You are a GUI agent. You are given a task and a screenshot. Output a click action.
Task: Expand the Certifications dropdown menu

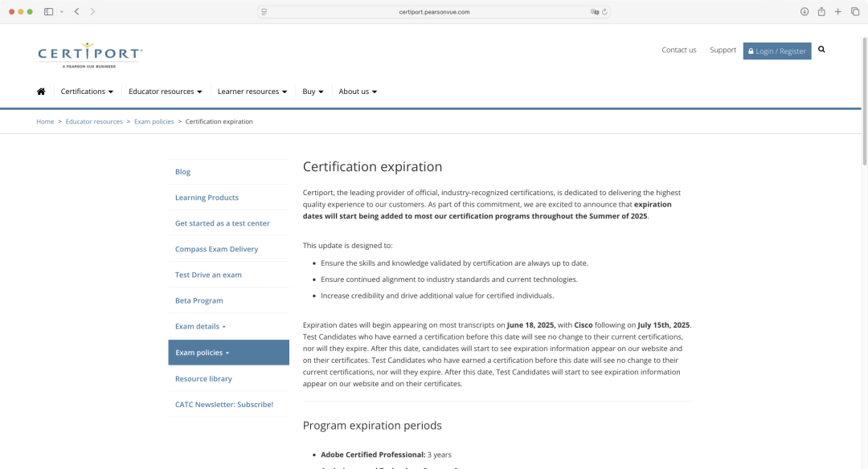[x=87, y=92]
